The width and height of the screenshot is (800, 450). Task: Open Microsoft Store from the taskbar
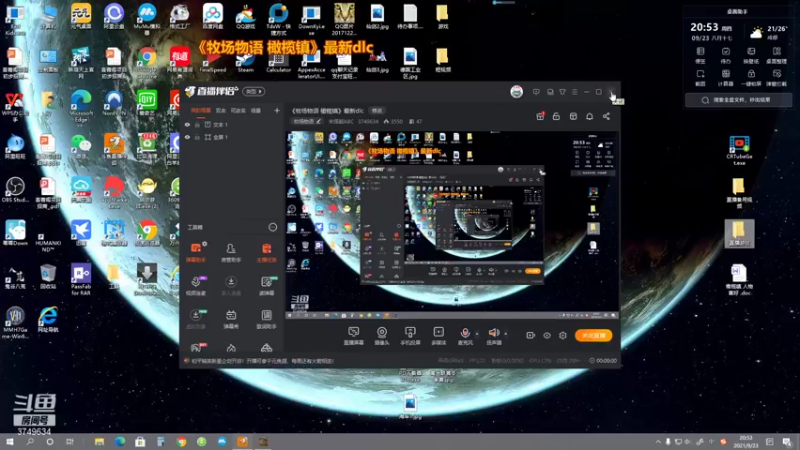point(140,441)
